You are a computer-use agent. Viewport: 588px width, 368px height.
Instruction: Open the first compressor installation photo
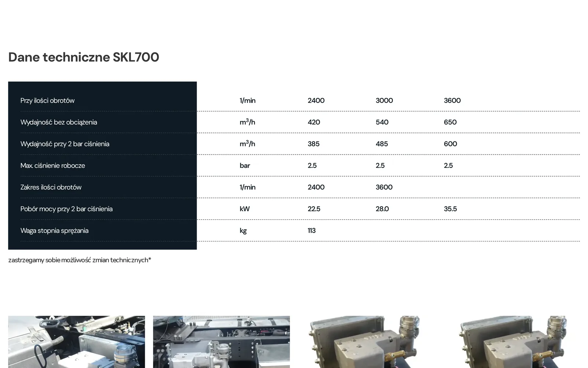click(76, 342)
